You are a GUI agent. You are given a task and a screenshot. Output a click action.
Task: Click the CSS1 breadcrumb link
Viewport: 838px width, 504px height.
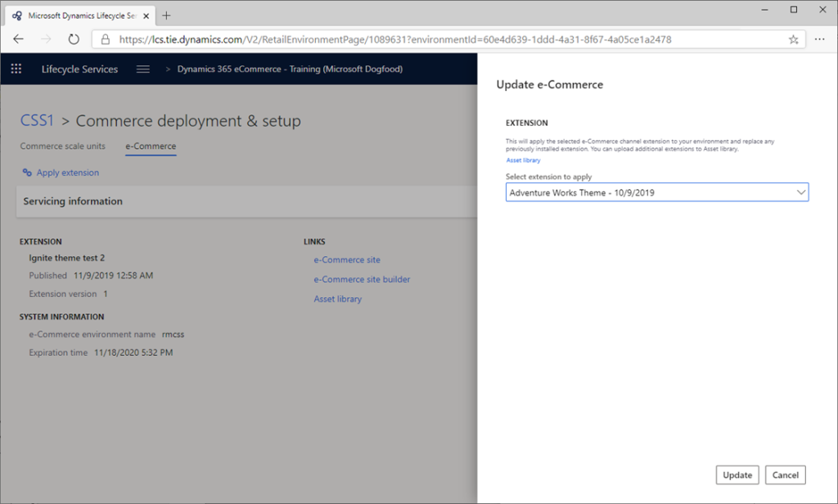click(x=37, y=119)
